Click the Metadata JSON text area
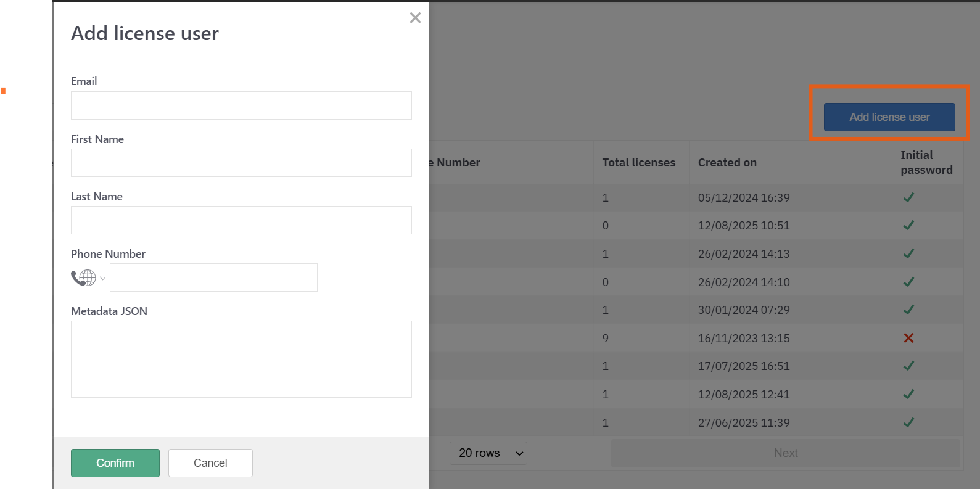This screenshot has width=980, height=489. [241, 359]
